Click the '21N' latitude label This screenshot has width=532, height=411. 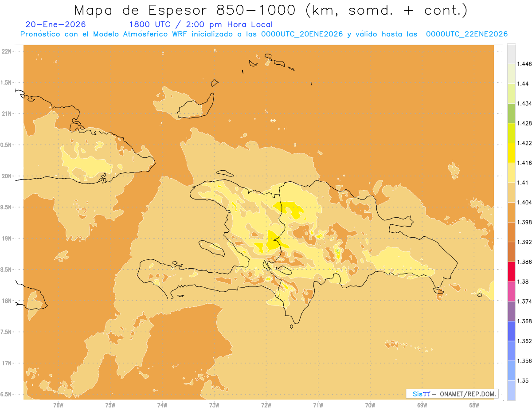tap(7, 114)
